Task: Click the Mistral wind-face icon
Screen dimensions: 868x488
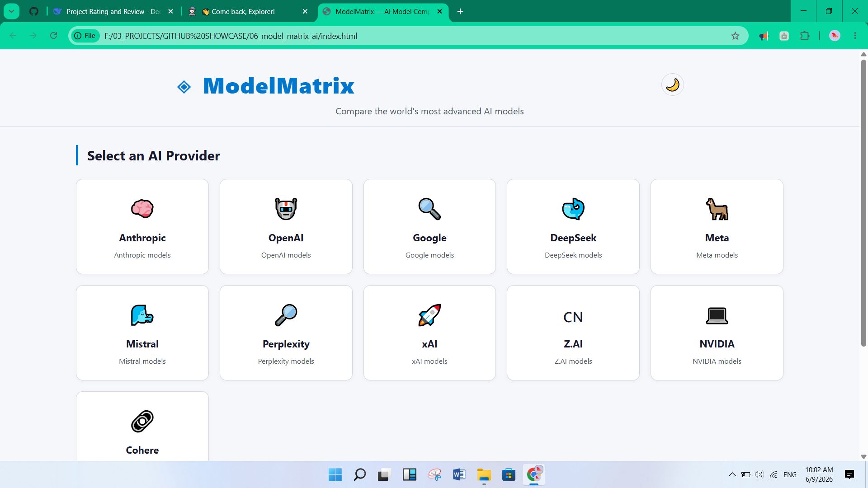Action: [x=142, y=315]
